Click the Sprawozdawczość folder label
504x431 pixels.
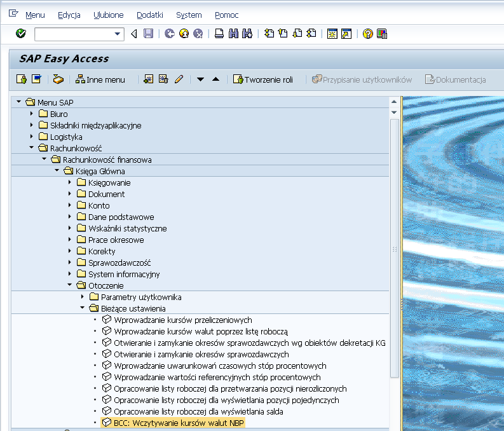119,263
